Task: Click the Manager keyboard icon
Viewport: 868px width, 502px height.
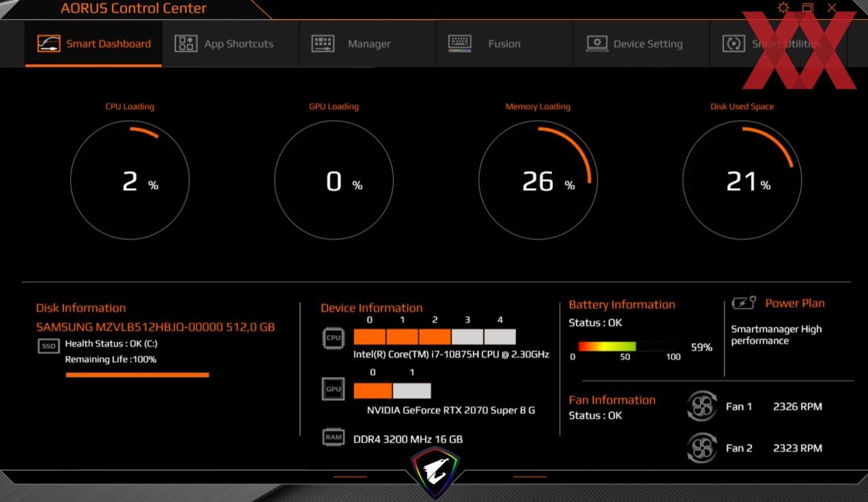Action: point(323,43)
